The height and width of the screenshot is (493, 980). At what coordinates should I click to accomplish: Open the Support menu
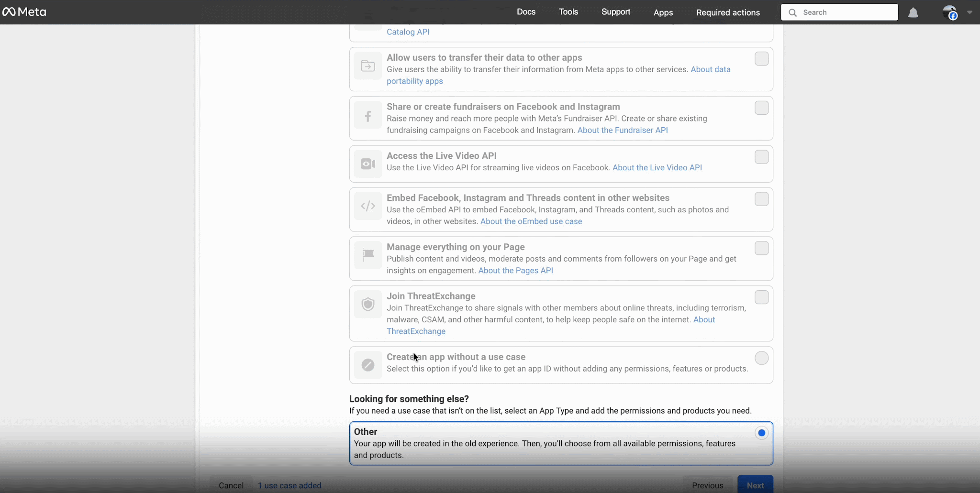pos(616,12)
